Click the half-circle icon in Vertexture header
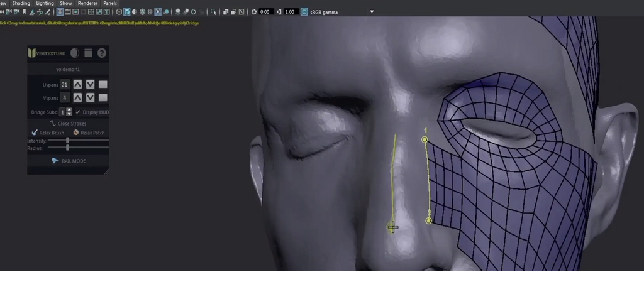The image size is (644, 282). 75,53
